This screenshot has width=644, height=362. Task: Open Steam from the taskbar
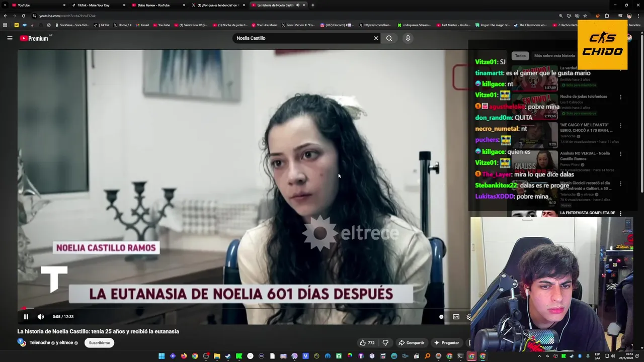click(x=228, y=356)
